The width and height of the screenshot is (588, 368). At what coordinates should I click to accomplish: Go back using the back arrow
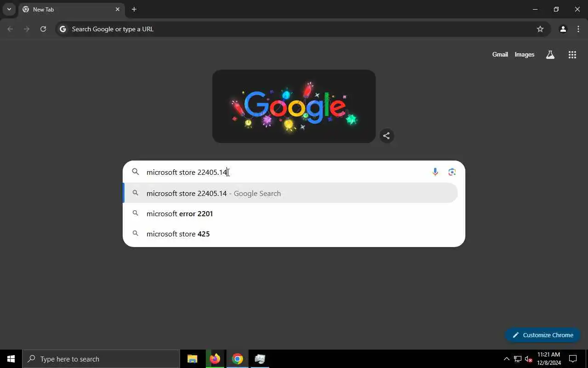point(10,29)
